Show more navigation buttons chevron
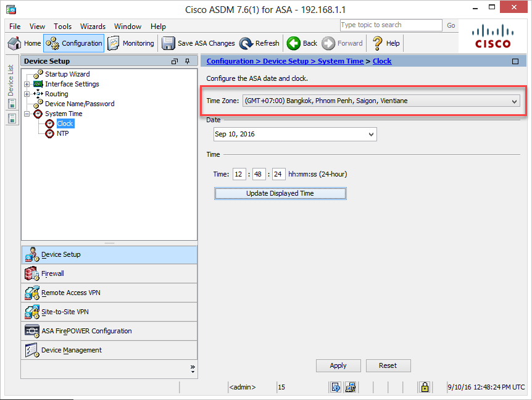 click(193, 369)
